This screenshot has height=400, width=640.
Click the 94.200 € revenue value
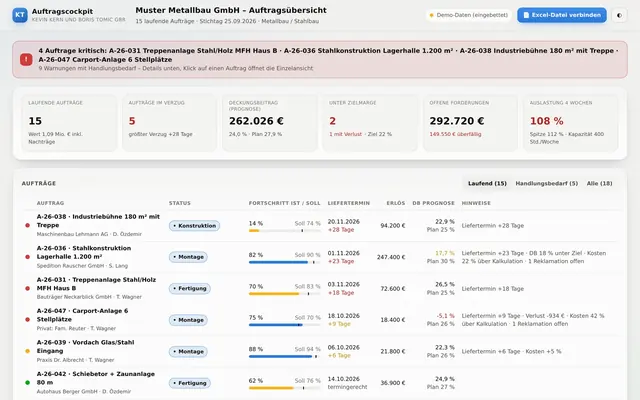[393, 226]
